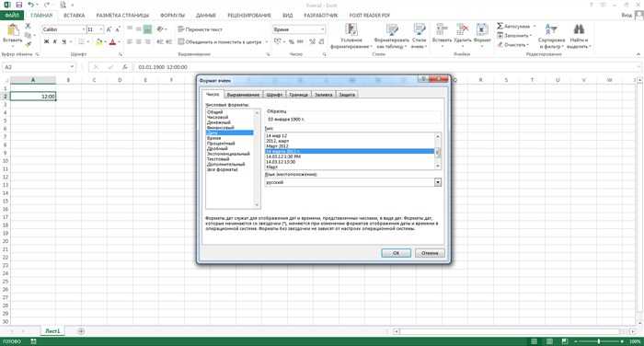Open the Граница tab in Format Cells dialog

pyautogui.click(x=299, y=95)
